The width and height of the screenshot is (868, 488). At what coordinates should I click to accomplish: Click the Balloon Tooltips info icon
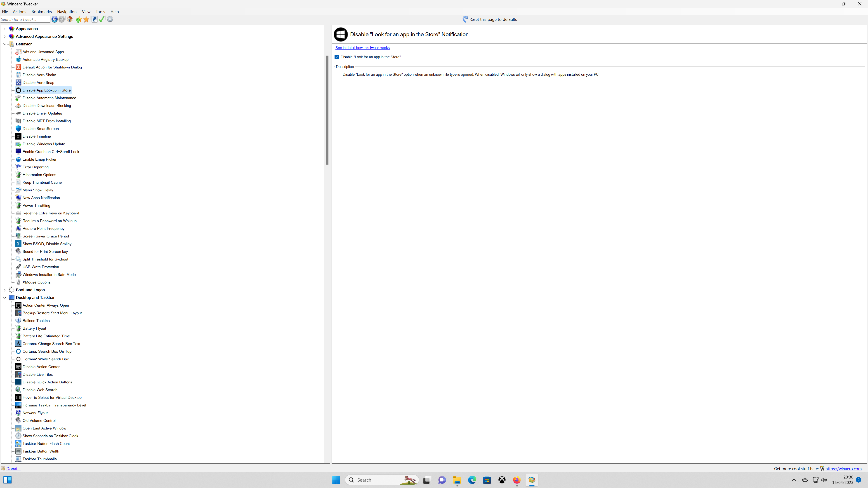19,321
